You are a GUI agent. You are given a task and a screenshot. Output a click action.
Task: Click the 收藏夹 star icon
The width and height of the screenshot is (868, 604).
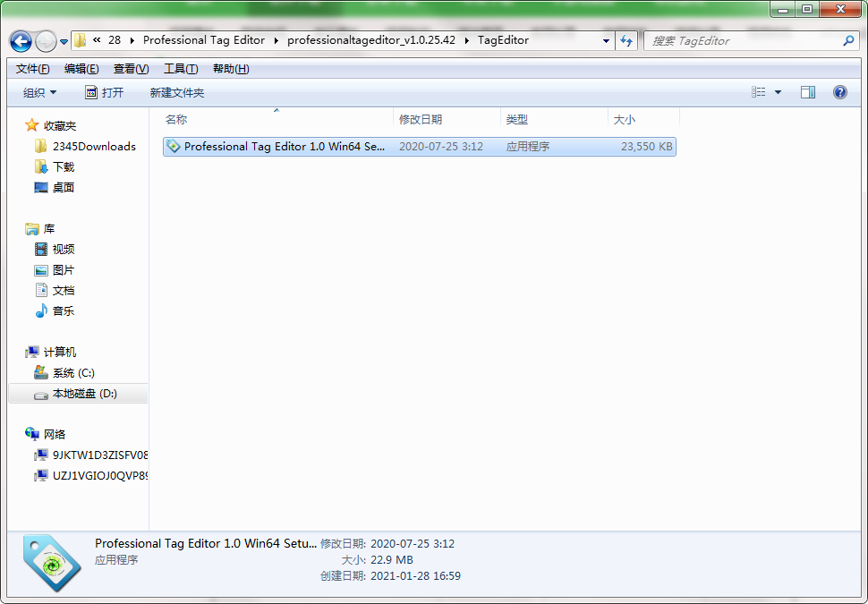point(31,125)
